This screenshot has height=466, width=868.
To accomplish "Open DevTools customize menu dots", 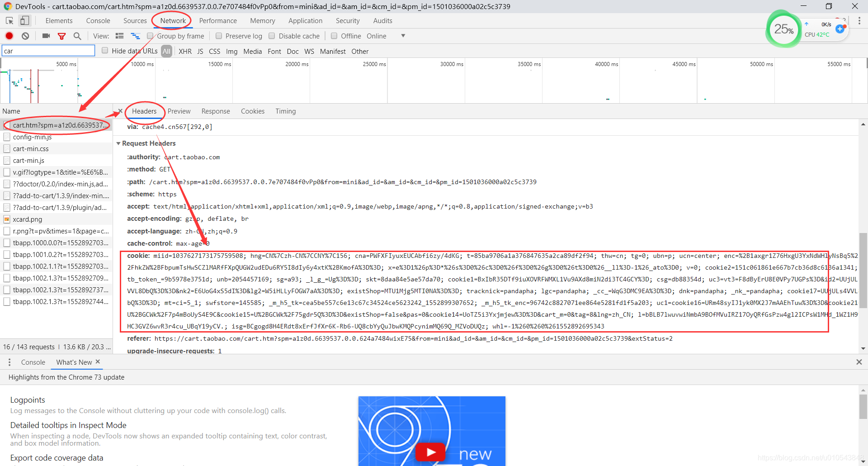I will (859, 21).
